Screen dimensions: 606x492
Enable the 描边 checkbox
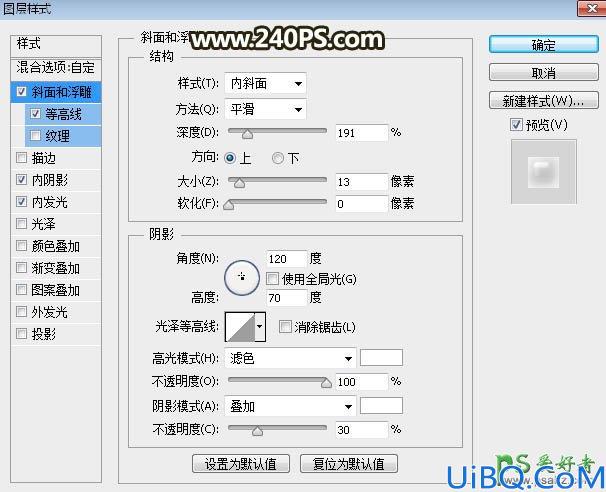pos(21,158)
